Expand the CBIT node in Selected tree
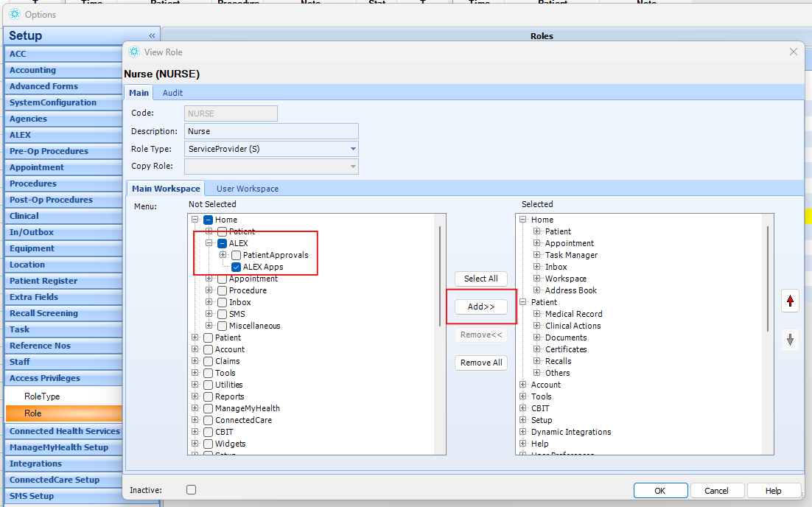The height and width of the screenshot is (507, 812). (x=523, y=408)
